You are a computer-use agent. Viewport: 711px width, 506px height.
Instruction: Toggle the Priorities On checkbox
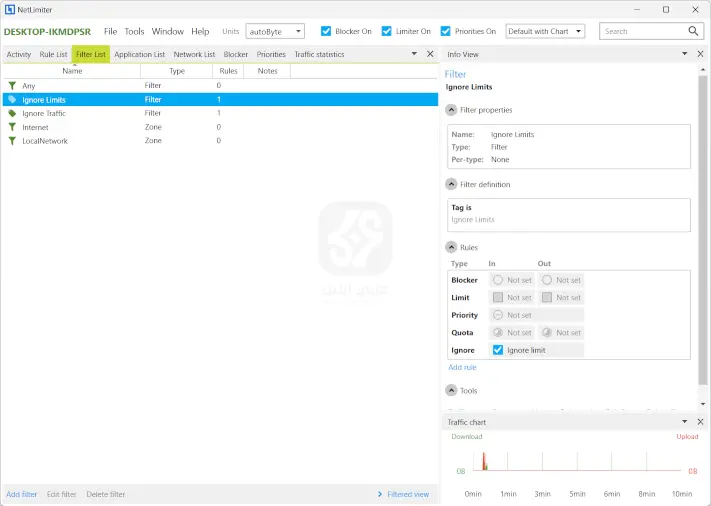pyautogui.click(x=445, y=31)
